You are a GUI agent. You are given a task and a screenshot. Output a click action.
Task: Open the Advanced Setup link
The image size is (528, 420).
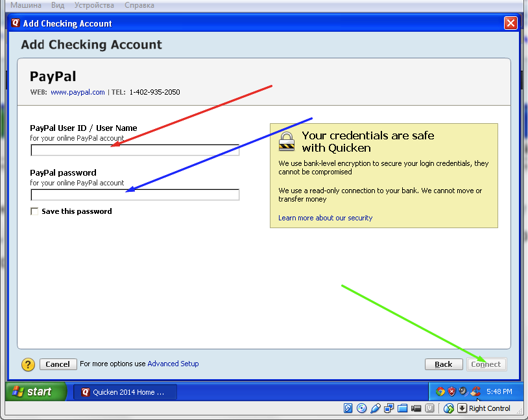tap(173, 364)
